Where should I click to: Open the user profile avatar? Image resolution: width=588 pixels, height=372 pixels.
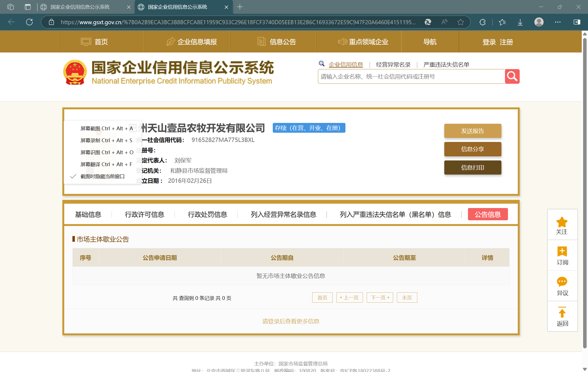coord(539,22)
